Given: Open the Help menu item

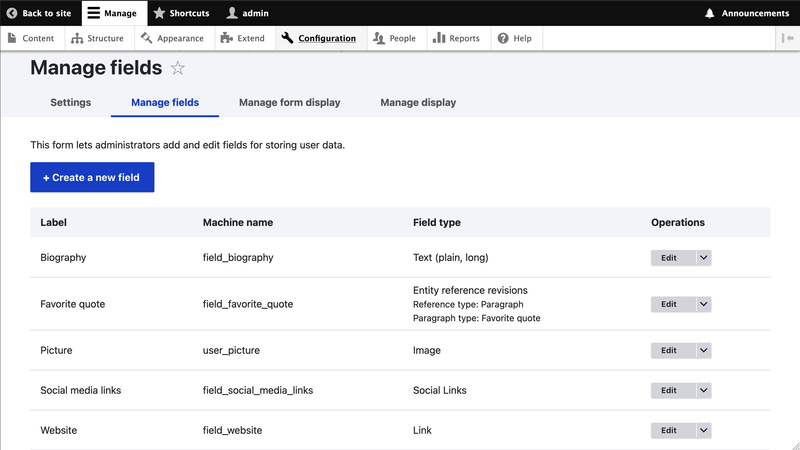Looking at the screenshot, I should 515,38.
